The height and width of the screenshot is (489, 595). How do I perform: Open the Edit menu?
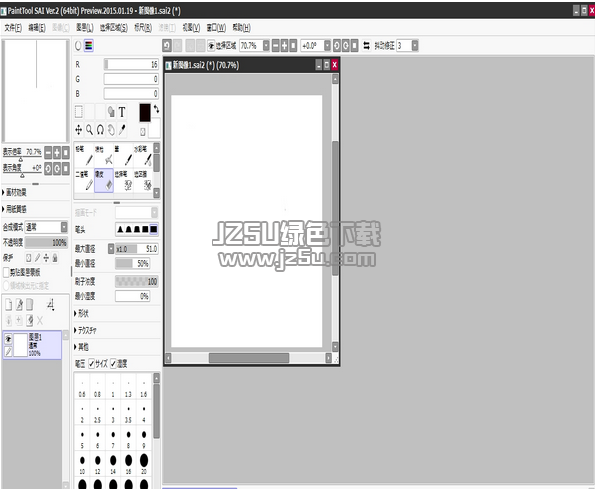click(x=37, y=28)
